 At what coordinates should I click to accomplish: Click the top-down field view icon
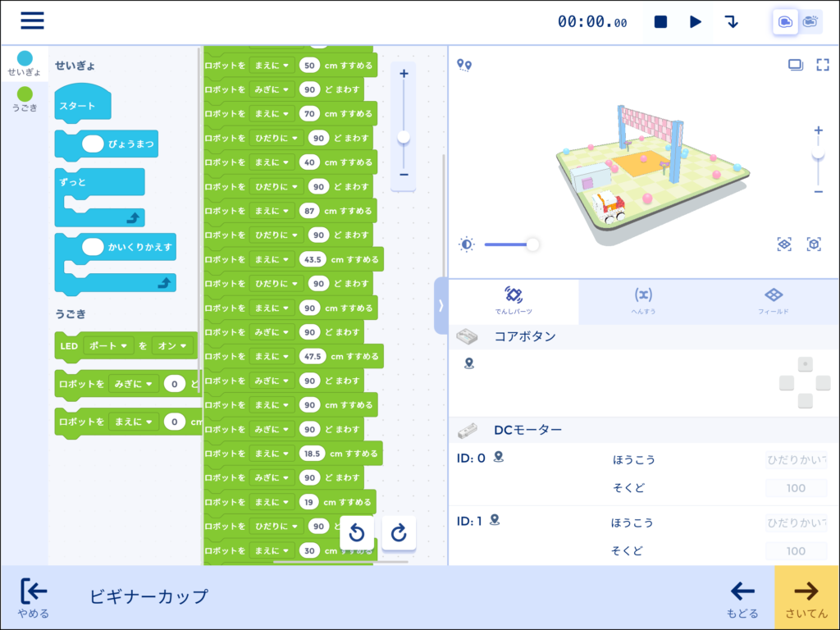click(x=784, y=244)
